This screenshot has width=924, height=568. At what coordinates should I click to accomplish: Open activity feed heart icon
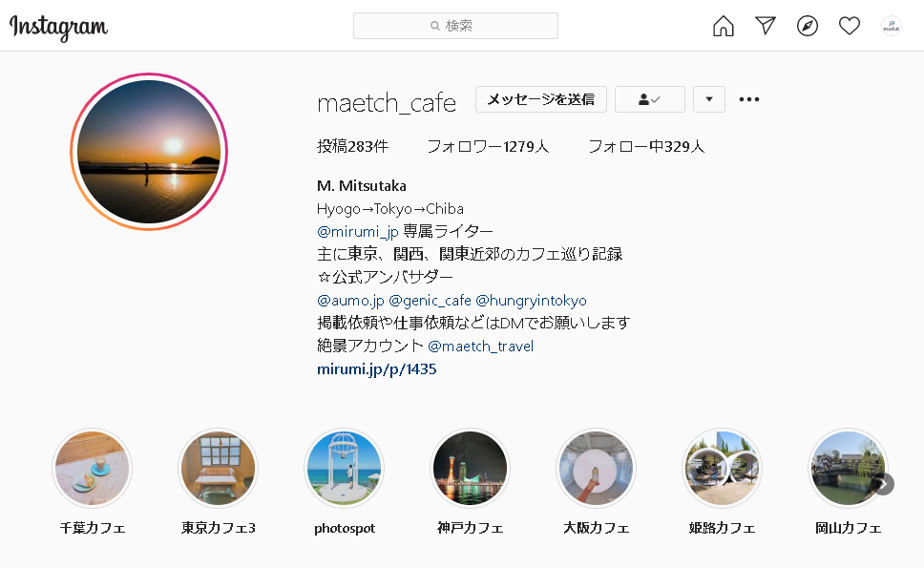[x=850, y=26]
